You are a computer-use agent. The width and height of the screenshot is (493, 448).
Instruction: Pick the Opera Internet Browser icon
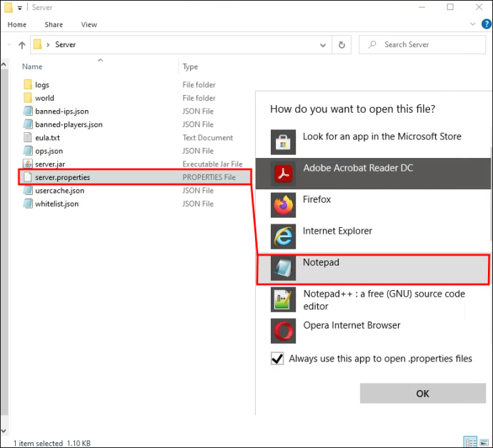click(284, 331)
